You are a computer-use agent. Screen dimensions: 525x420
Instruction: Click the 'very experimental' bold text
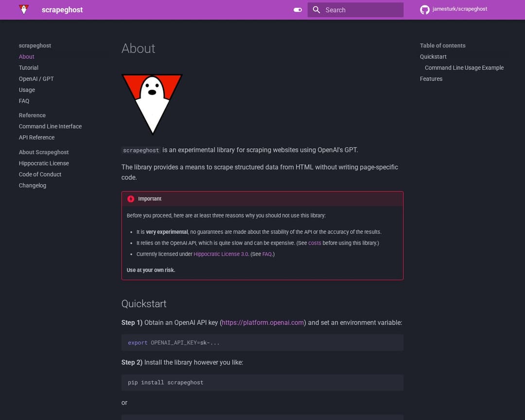tap(167, 232)
